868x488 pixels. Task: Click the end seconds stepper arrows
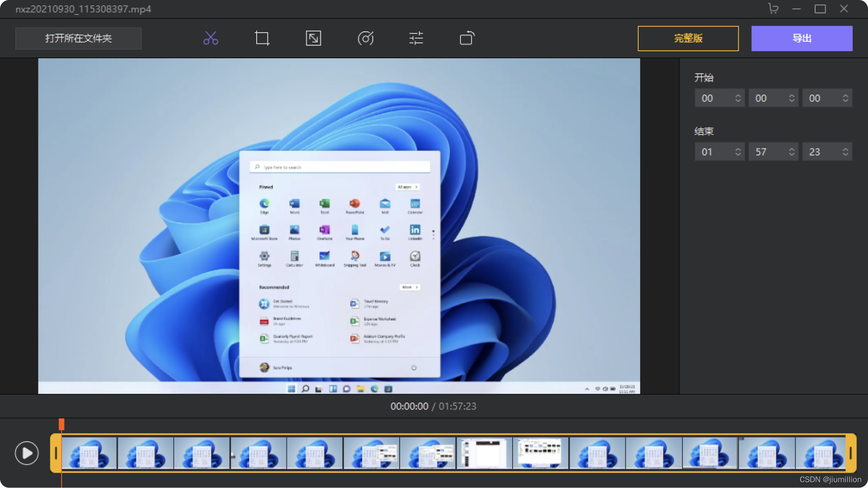845,152
